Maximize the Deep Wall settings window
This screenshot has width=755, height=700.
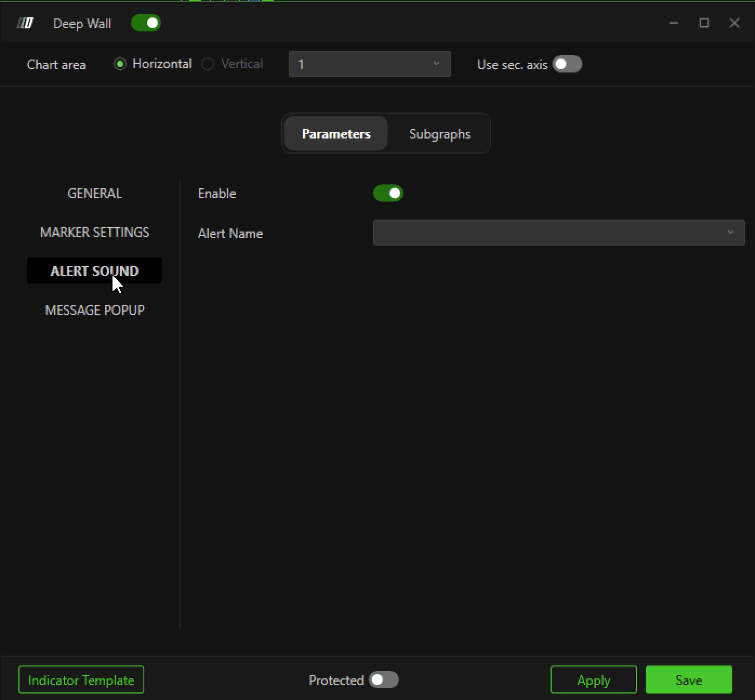[x=704, y=23]
